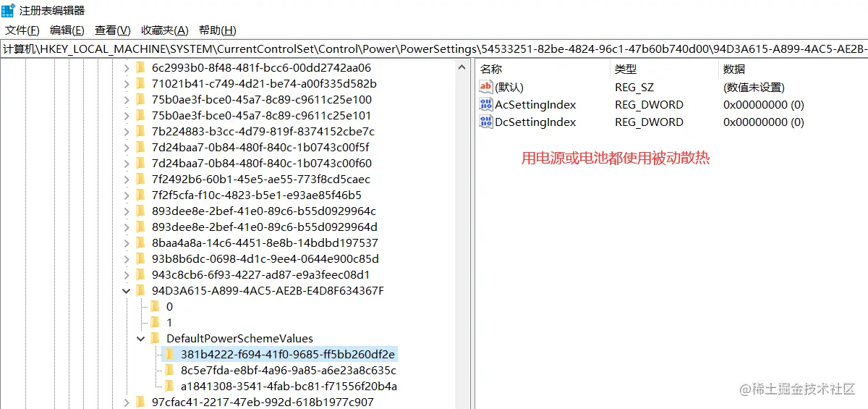Click folder icon of key 71021b41-c749-4d21-be74-a00f335d582b
This screenshot has width=868, height=409.
coord(140,83)
